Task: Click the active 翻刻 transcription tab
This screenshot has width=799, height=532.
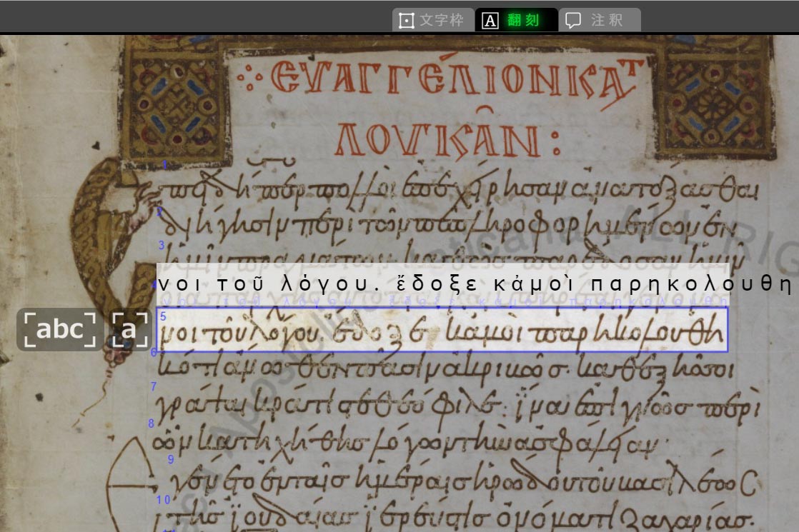Action: [515, 20]
